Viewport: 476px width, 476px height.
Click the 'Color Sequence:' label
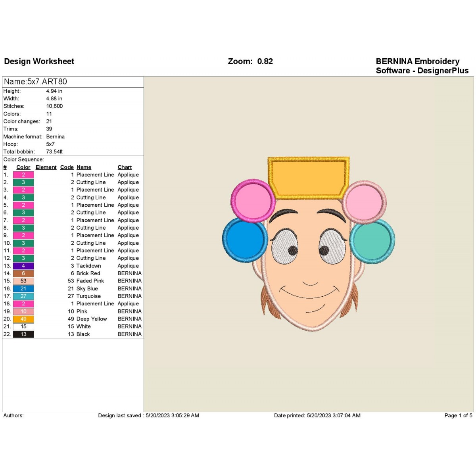24,159
